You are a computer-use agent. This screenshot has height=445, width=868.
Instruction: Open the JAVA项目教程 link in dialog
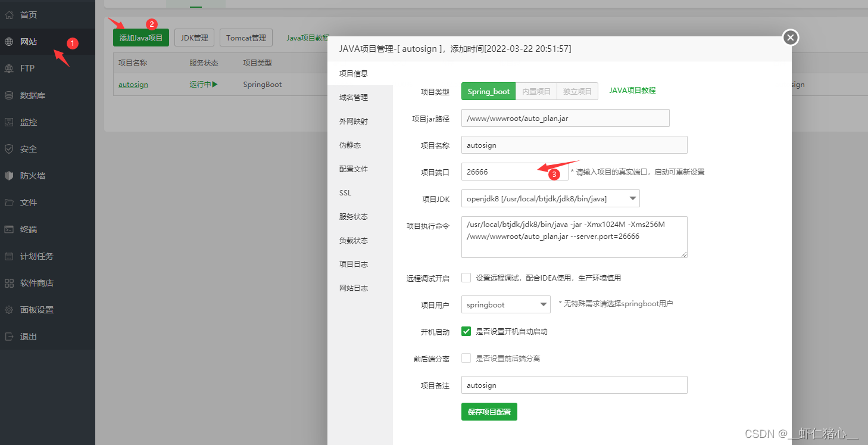tap(632, 91)
